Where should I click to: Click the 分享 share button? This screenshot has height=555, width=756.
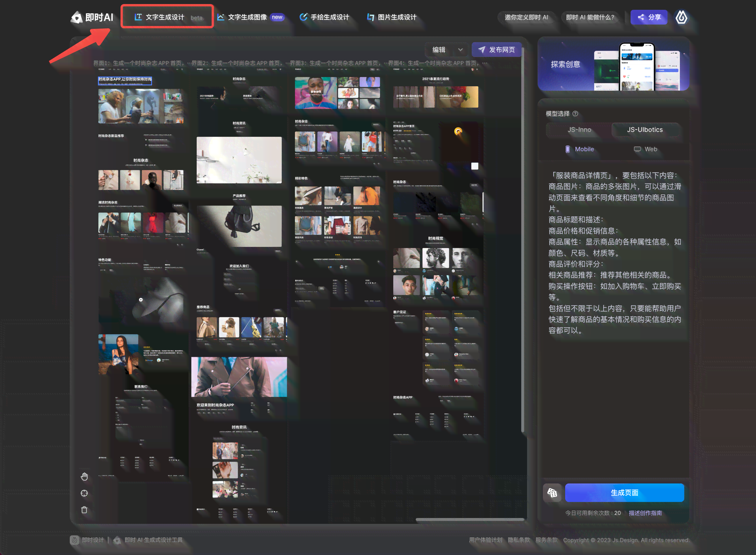tap(648, 17)
